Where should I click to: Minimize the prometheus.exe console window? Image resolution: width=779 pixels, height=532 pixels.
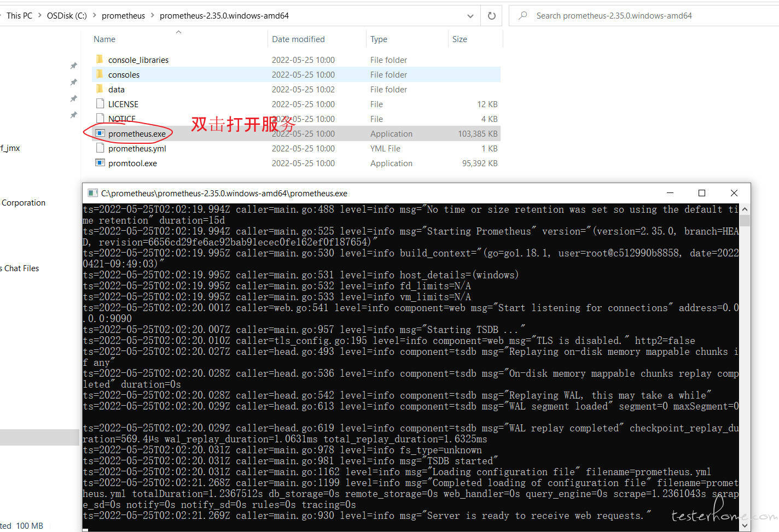670,193
